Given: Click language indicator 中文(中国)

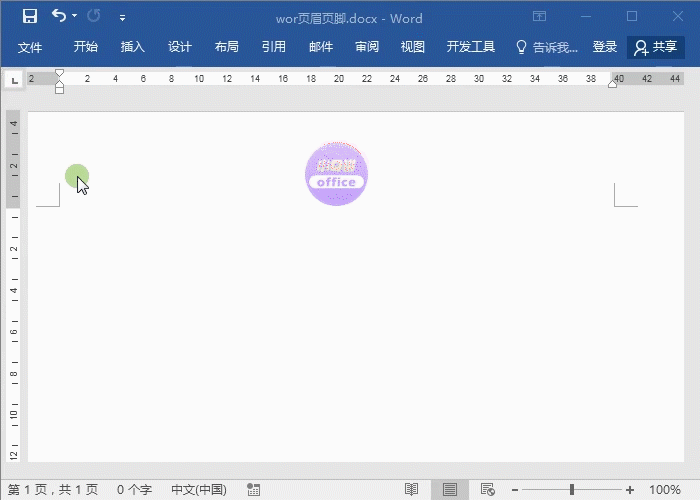Looking at the screenshot, I should pos(199,490).
